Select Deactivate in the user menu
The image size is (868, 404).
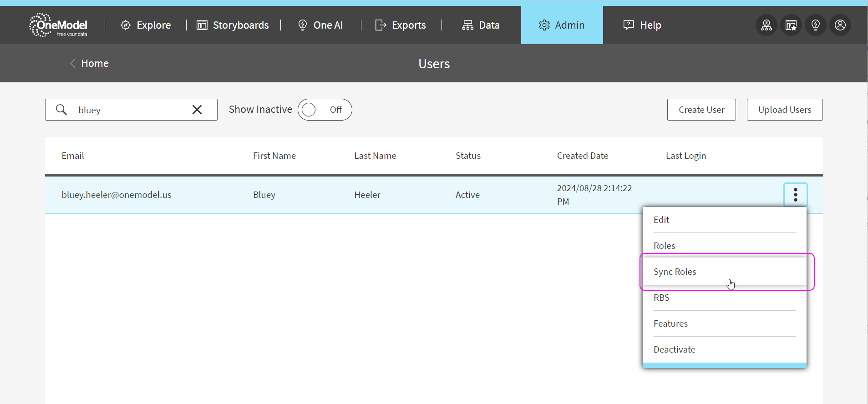point(725,349)
